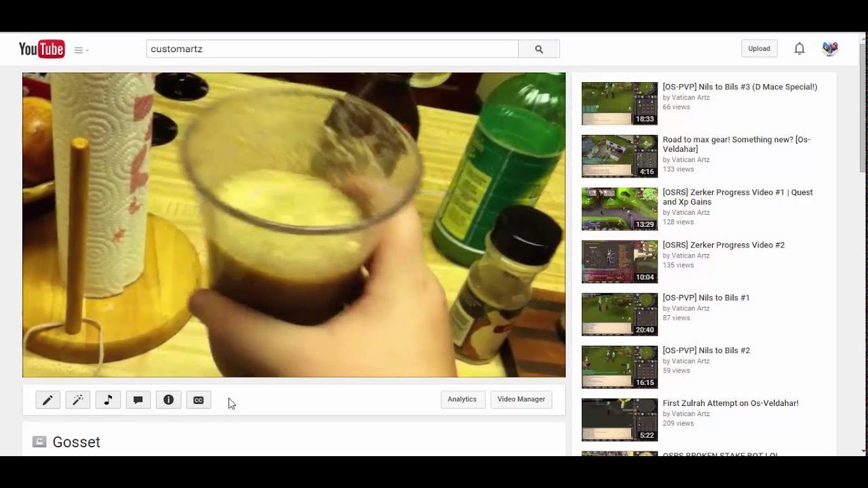Screen dimensions: 868x488
Task: Click the Upload button
Action: tap(759, 49)
